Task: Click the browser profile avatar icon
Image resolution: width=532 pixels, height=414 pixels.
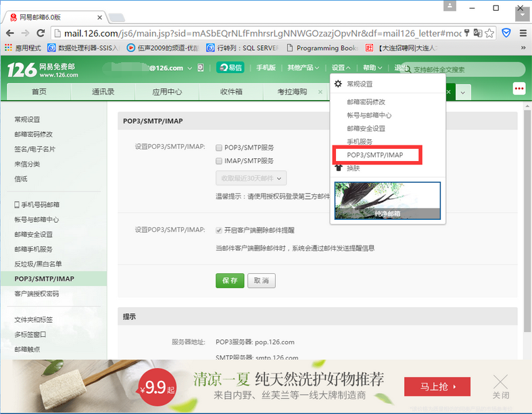Action: pyautogui.click(x=450, y=6)
